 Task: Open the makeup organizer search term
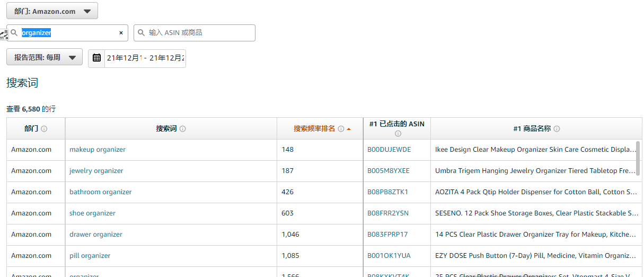tap(98, 150)
